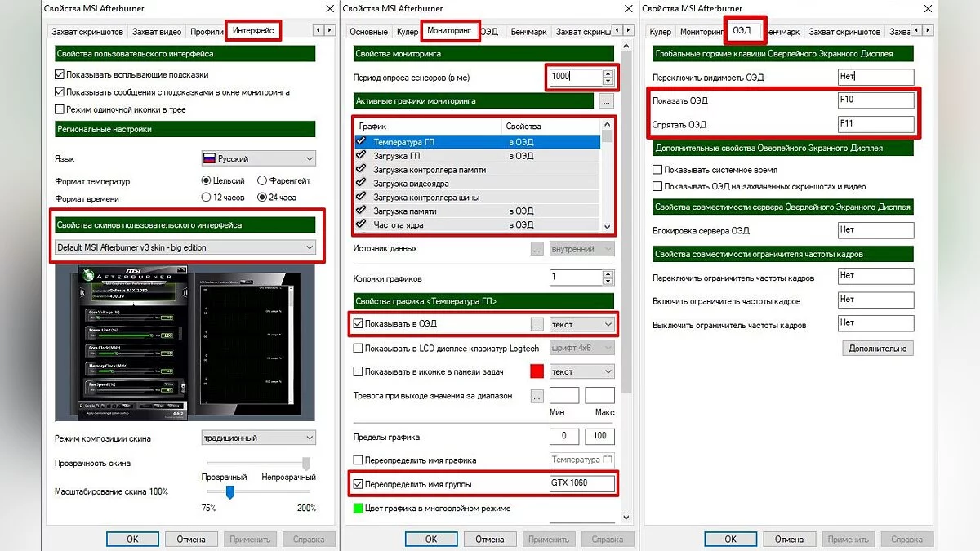Image resolution: width=980 pixels, height=551 pixels.
Task: Click right tab-scroll arrow in Интерфейс window
Action: click(330, 31)
